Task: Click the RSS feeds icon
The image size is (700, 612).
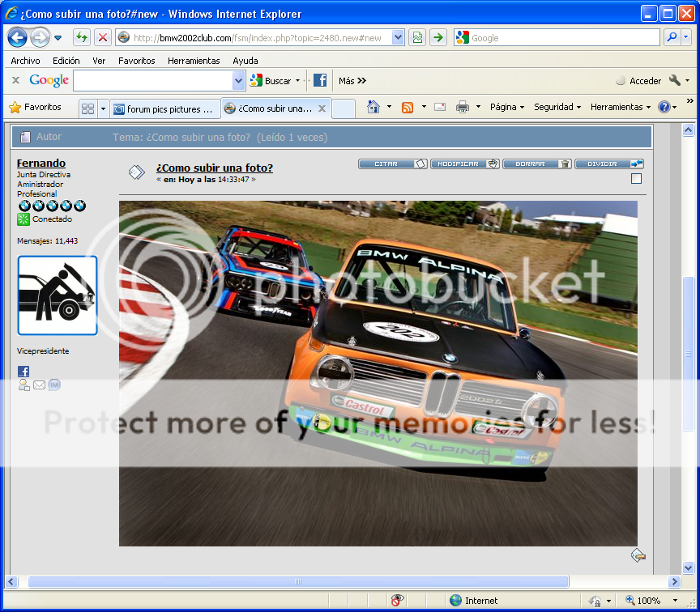Action: pyautogui.click(x=408, y=107)
